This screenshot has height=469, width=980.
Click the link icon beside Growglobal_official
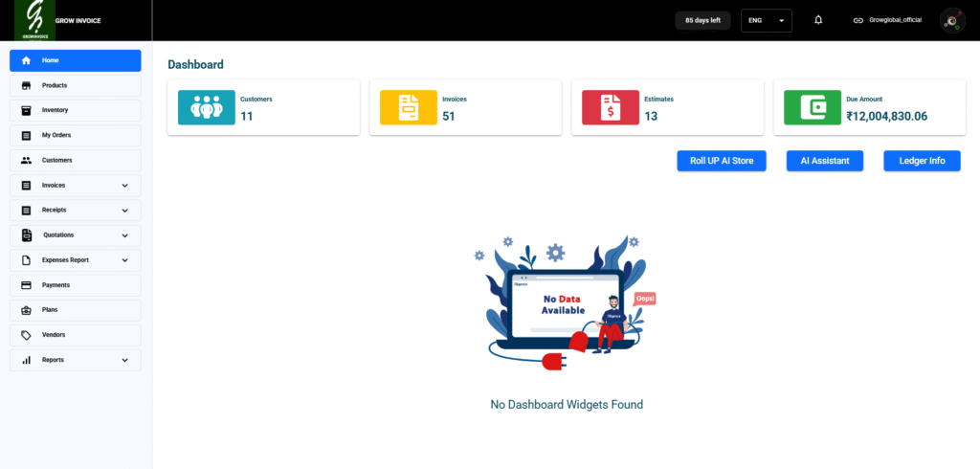[x=858, y=20]
